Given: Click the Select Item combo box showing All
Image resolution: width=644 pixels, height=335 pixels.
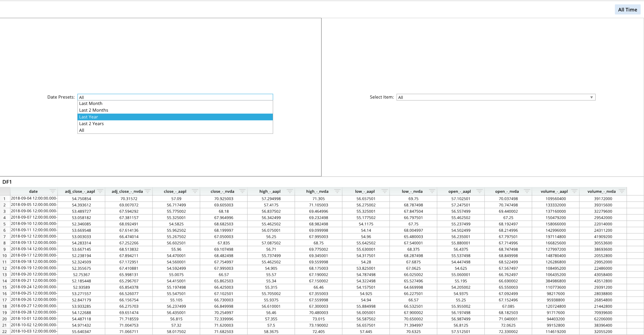Looking at the screenshot, I should tap(496, 97).
